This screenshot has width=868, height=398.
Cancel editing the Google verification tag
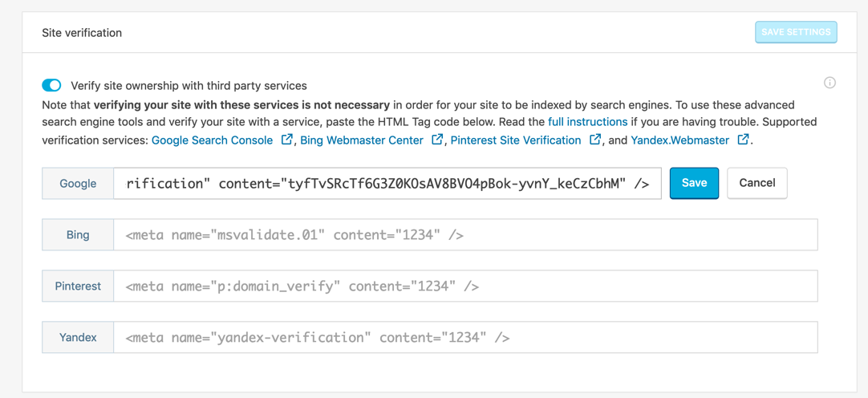click(756, 183)
